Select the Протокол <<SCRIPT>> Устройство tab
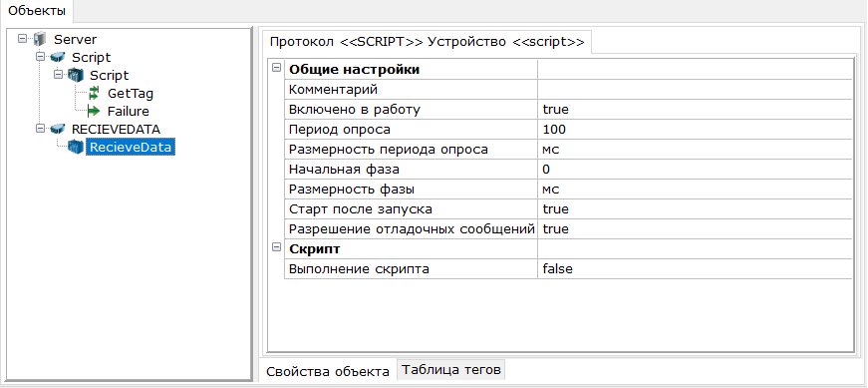The width and height of the screenshot is (868, 388). 427,42
